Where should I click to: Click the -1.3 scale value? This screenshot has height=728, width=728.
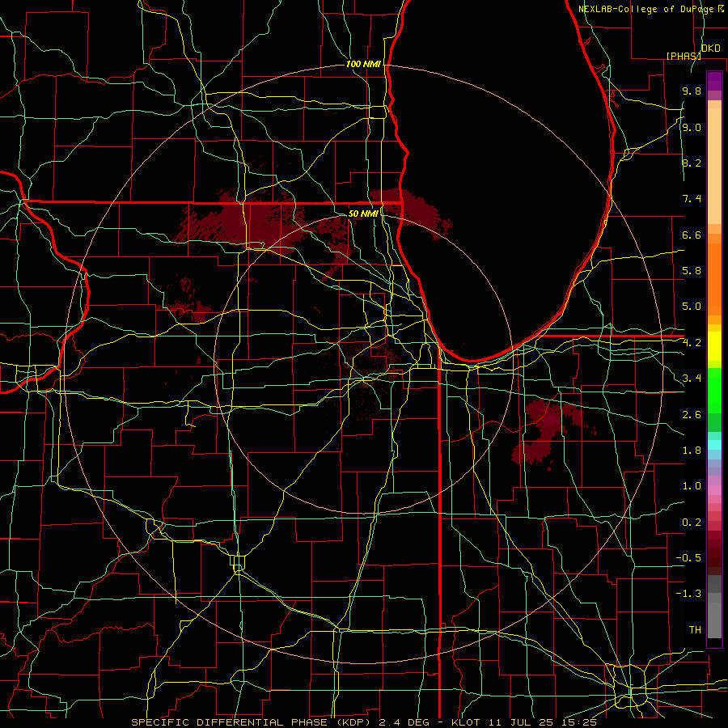[688, 594]
